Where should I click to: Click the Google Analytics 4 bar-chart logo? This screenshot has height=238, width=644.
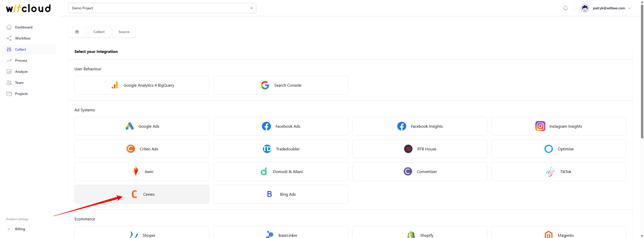[x=115, y=85]
